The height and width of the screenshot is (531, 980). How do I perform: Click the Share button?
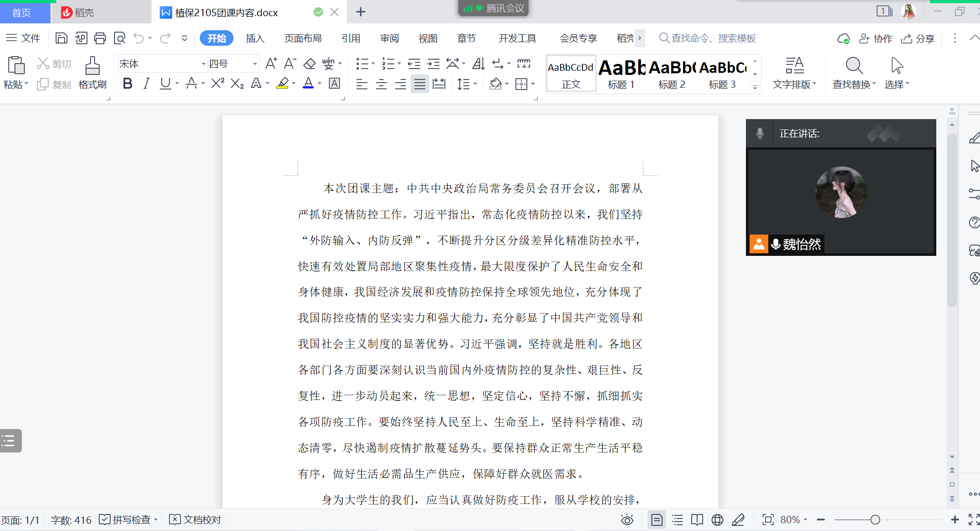coord(918,38)
